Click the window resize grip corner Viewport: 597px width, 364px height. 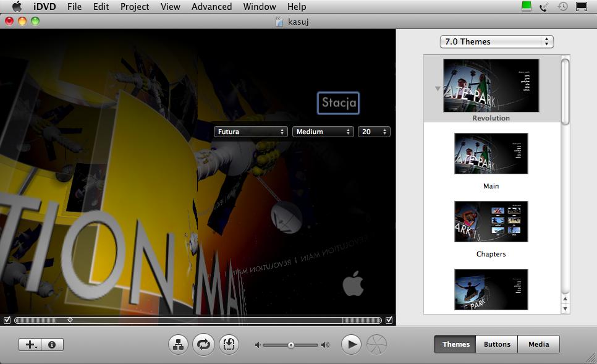pos(591,358)
